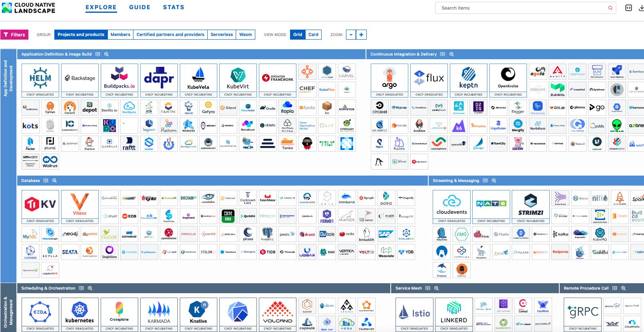Open the Strimzi project tile
Viewport: 644px width, 332px height.
click(531, 207)
